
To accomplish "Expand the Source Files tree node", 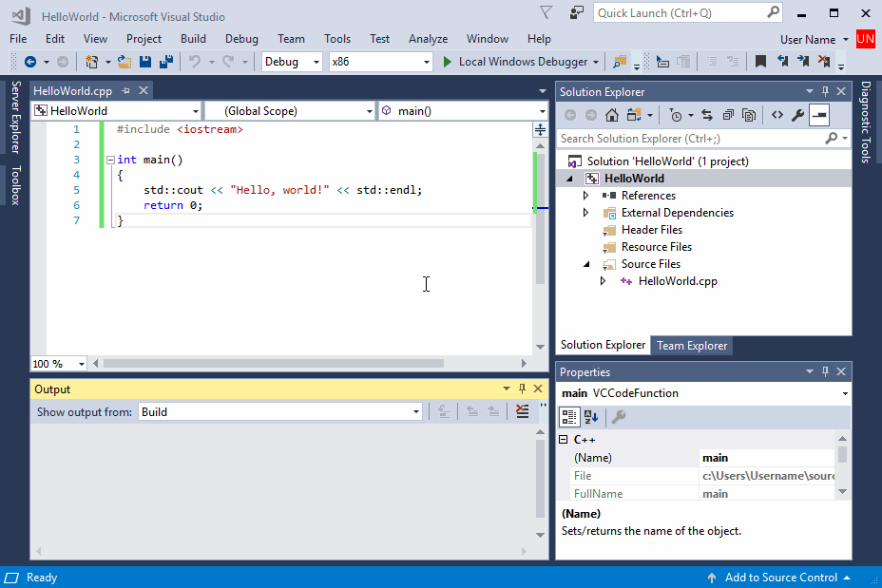I will pos(586,264).
